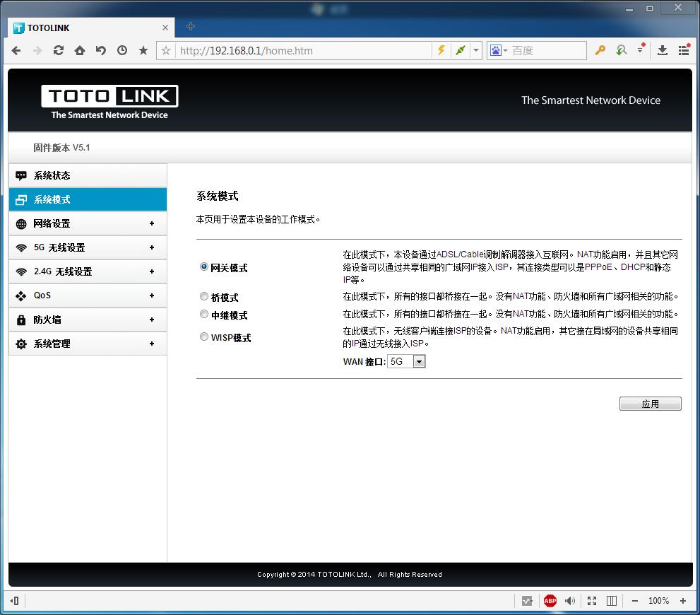700x615 pixels.
Task: Select the 桥模式 radio button
Action: pos(204,297)
